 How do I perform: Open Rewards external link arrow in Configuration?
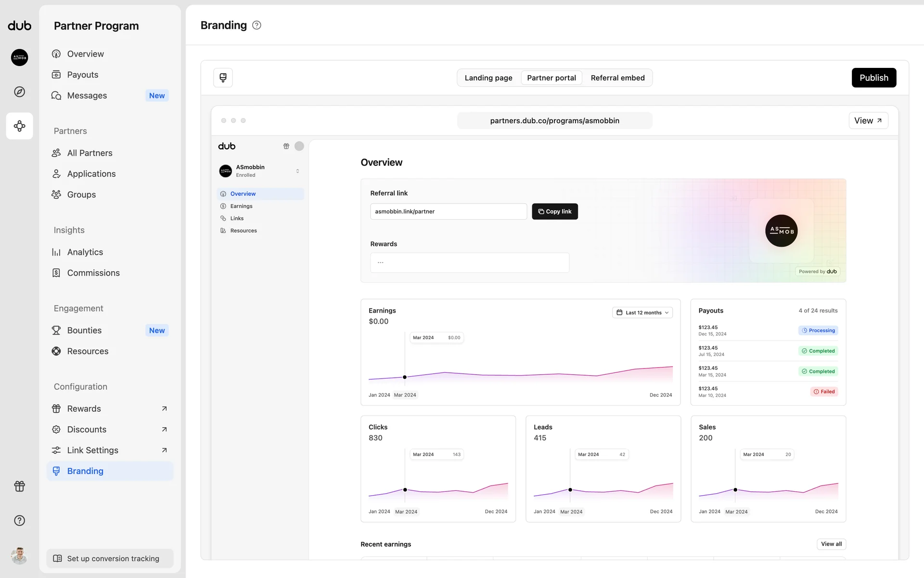point(164,408)
